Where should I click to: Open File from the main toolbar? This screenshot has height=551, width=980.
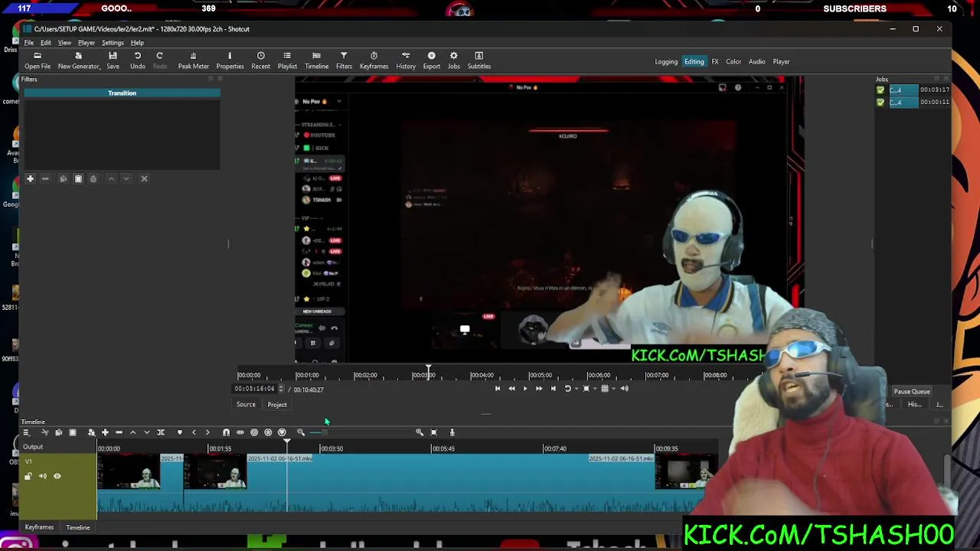tap(37, 60)
